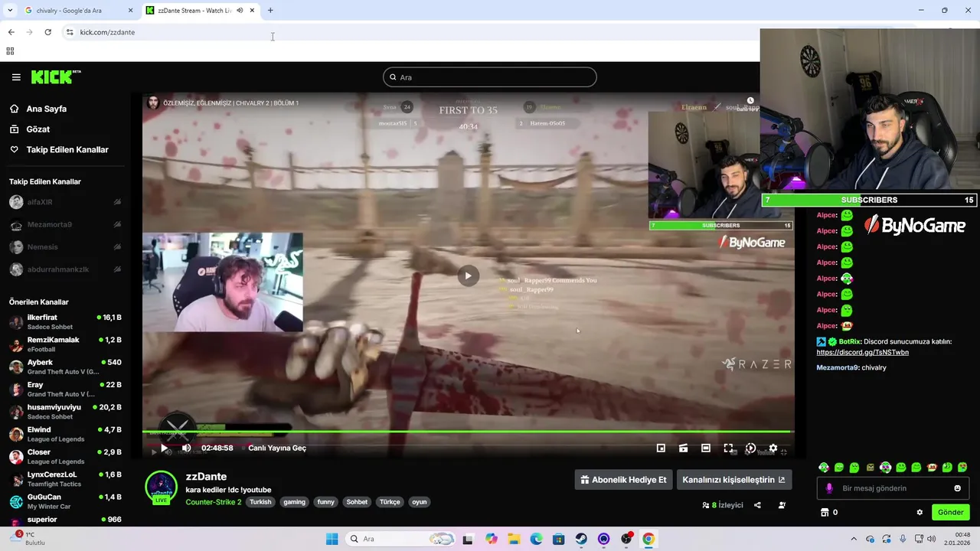This screenshot has width=980, height=551.
Task: Open the Chrome apps grid shortcut
Action: [10, 51]
